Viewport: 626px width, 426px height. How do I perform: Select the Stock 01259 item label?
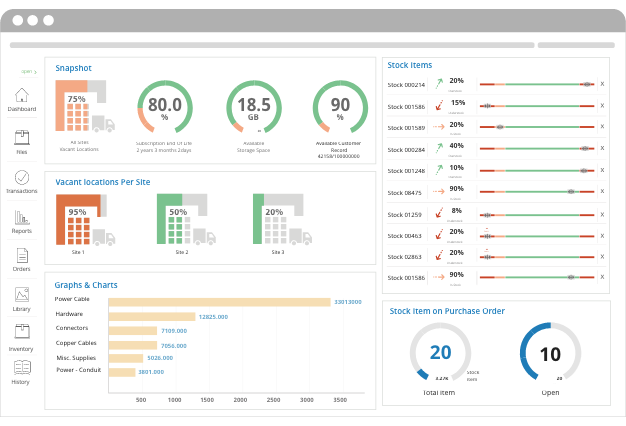point(405,214)
